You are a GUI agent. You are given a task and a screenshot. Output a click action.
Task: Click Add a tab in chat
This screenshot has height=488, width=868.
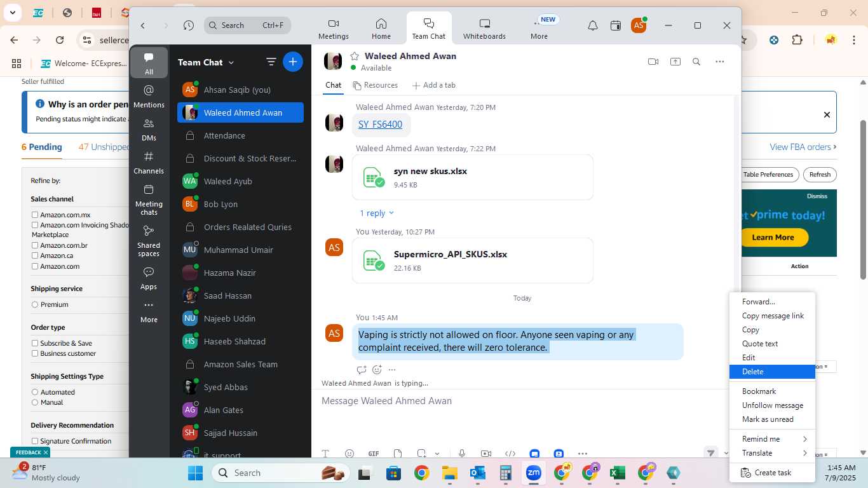(x=433, y=85)
